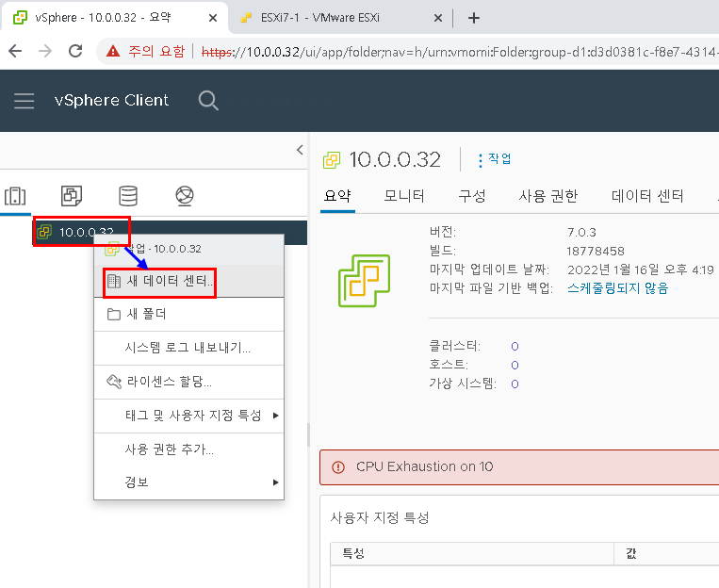
Task: Open the vSphere Client hamburger menu
Action: [x=24, y=101]
